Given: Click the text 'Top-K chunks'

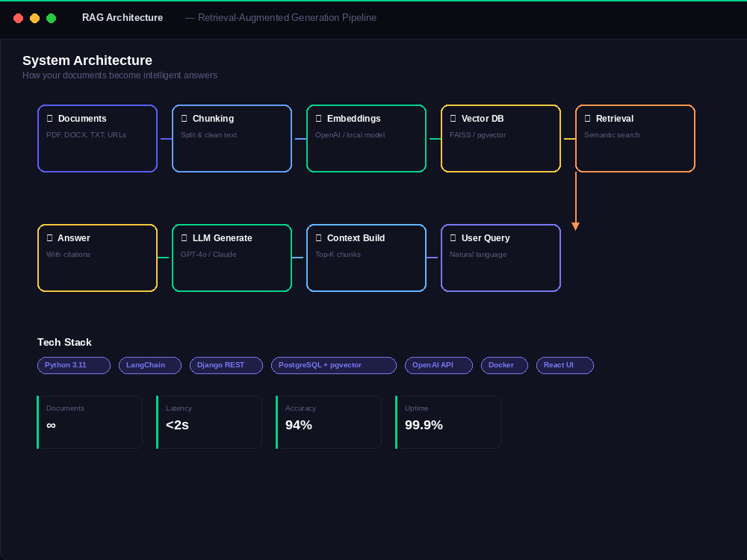Looking at the screenshot, I should point(338,255).
